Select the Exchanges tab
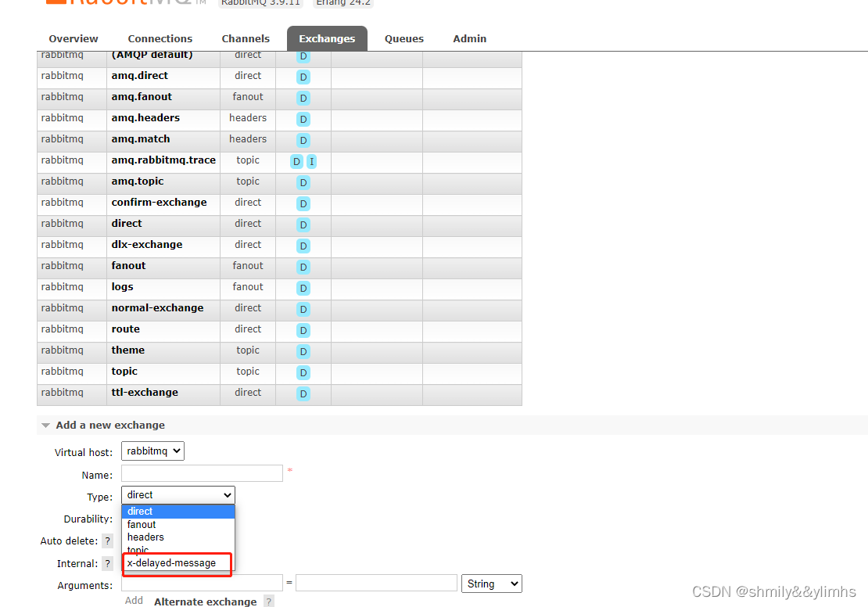Image resolution: width=868 pixels, height=607 pixels. 327,39
